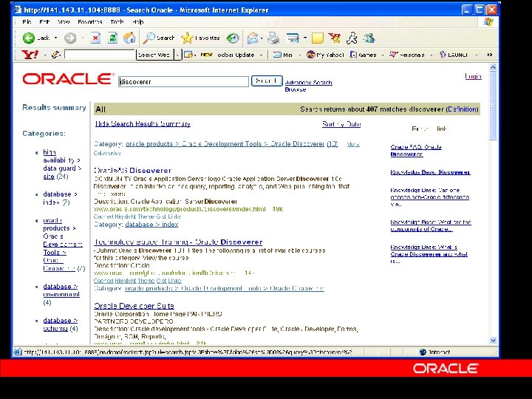Click the Sort by Date link
Screen dimensions: 532x399
pyautogui.click(x=341, y=124)
